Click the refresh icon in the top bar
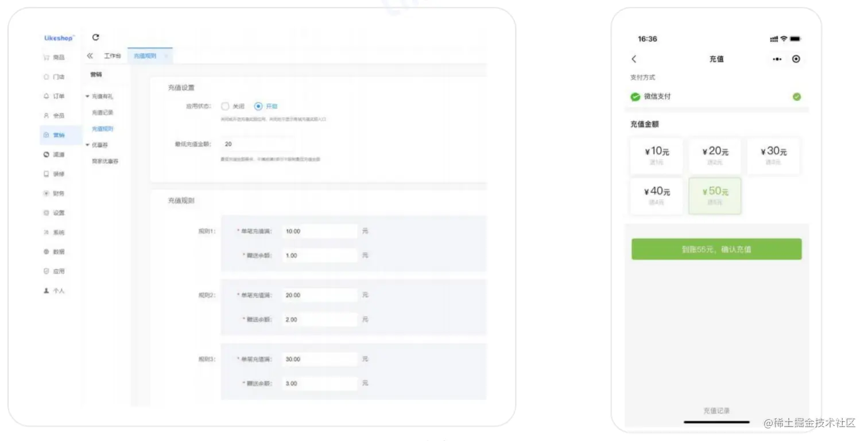 pos(95,37)
